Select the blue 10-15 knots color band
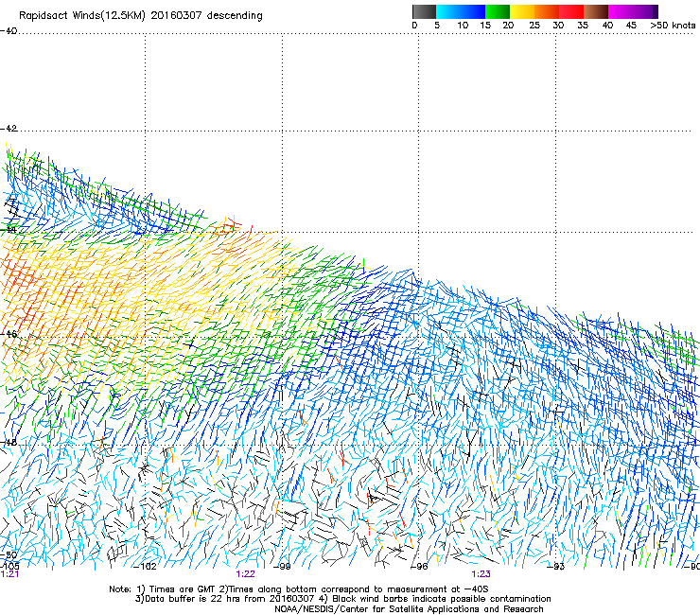The width and height of the screenshot is (700, 615). (x=473, y=11)
